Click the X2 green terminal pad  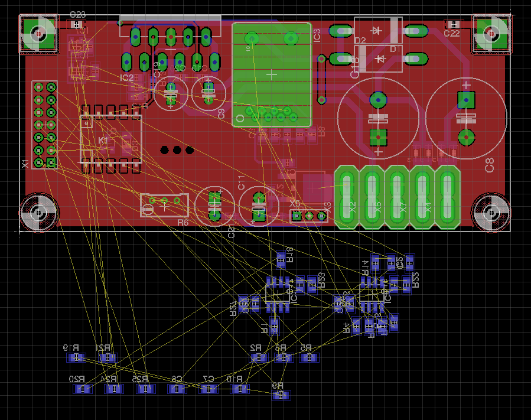347,197
